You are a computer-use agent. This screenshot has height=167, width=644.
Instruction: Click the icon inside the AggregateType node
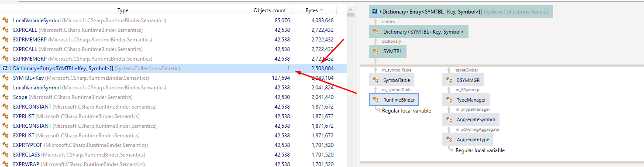pyautogui.click(x=449, y=140)
